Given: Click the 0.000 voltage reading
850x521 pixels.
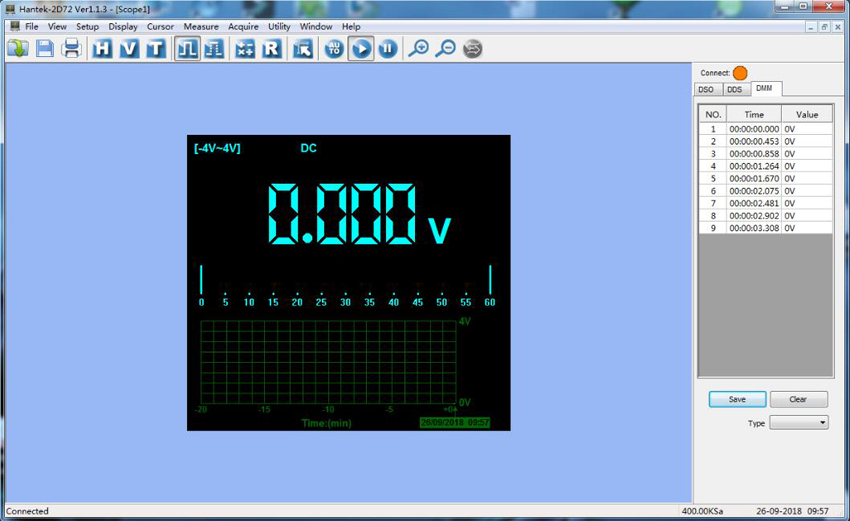Looking at the screenshot, I should tap(342, 214).
